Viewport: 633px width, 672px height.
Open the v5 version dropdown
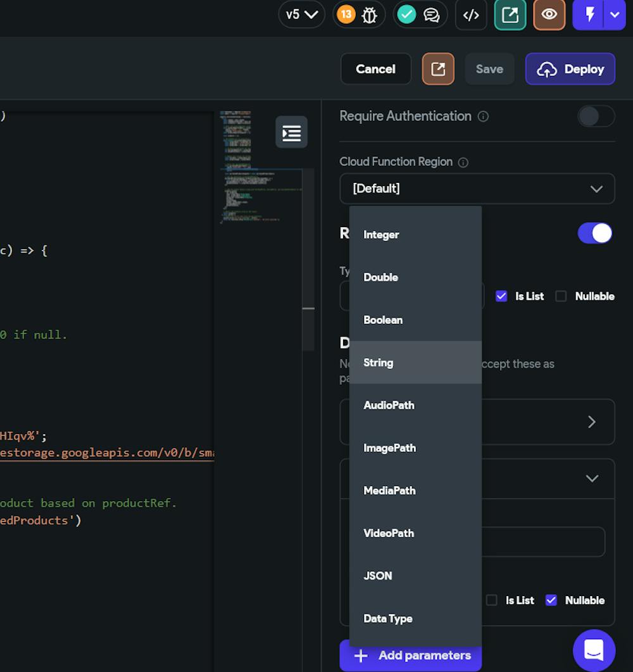pyautogui.click(x=301, y=15)
